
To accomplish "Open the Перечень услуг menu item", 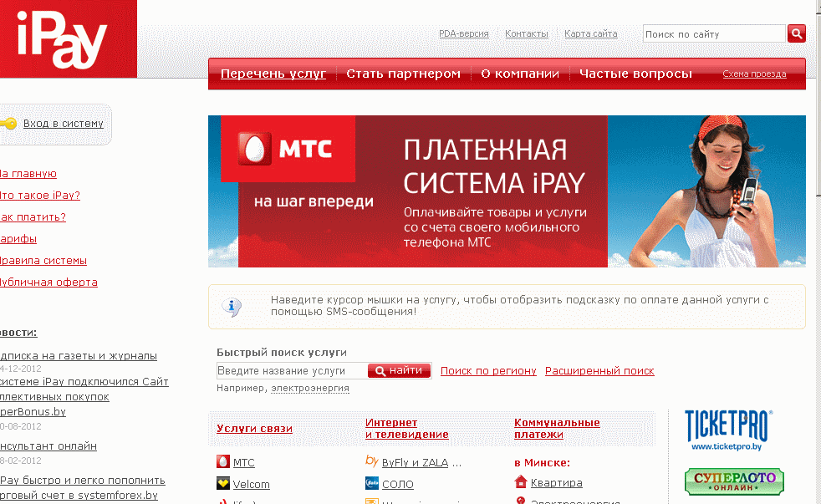I will pyautogui.click(x=273, y=74).
